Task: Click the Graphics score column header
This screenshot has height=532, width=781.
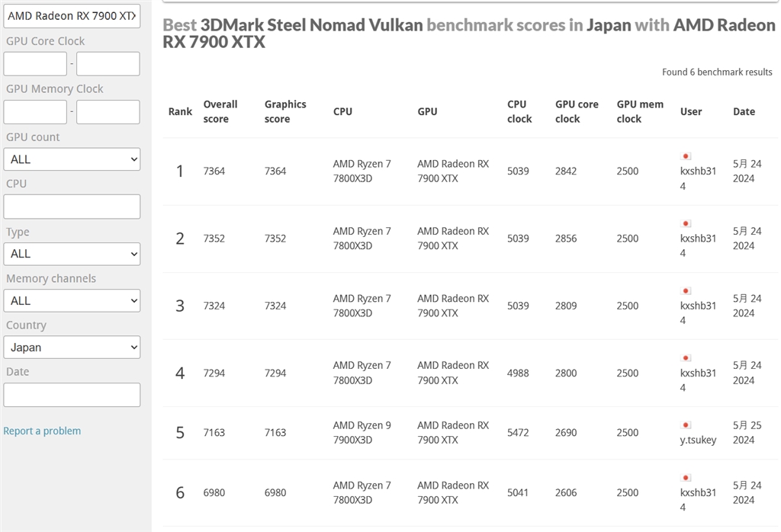Action: (x=285, y=111)
